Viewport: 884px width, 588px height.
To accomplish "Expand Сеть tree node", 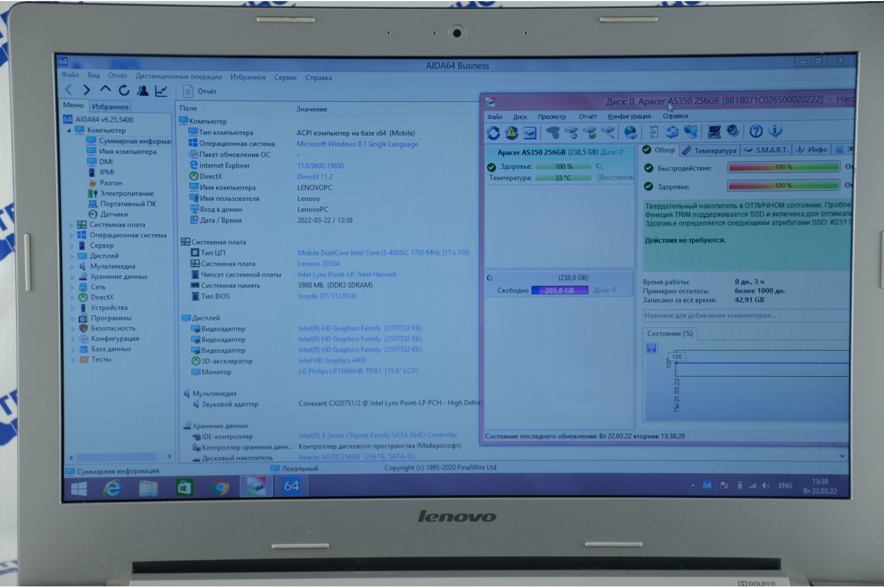I will (x=72, y=287).
